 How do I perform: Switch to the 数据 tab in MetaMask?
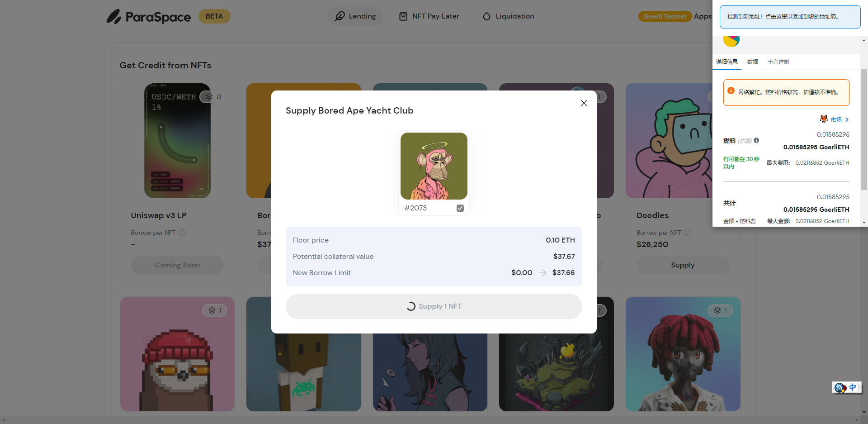[x=753, y=62]
